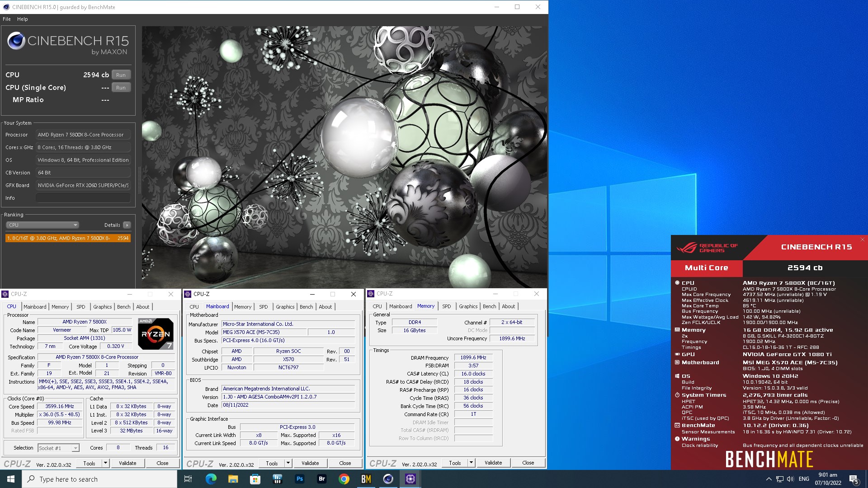Close the BenchMate result overlay
The width and height of the screenshot is (868, 488).
tap(862, 239)
